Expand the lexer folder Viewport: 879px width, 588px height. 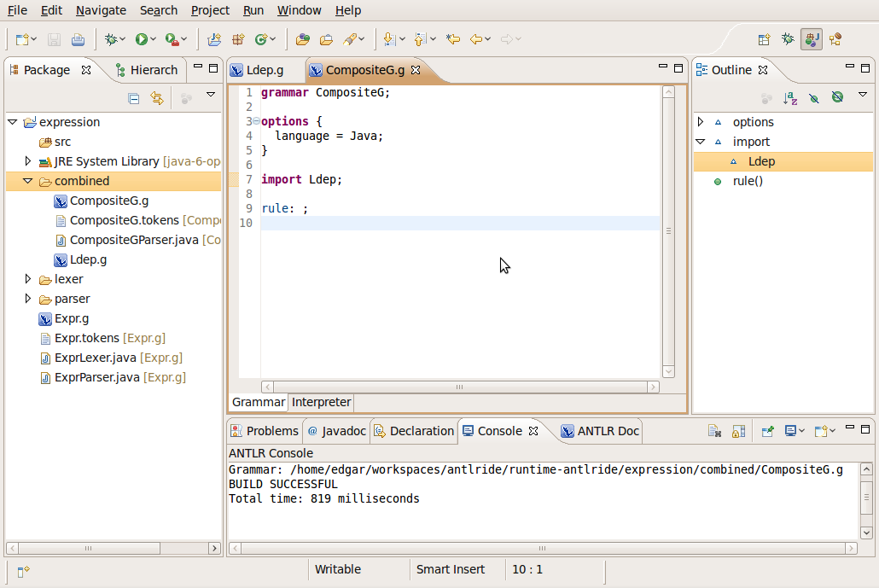point(28,279)
